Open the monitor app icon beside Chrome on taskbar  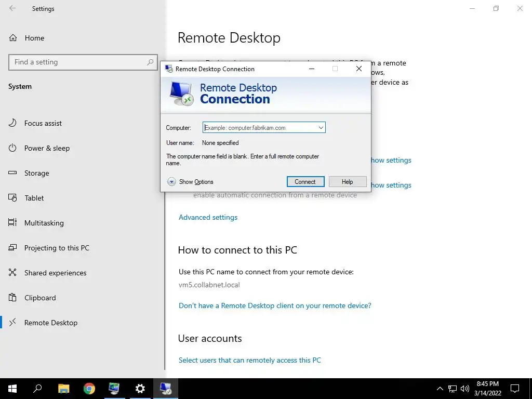[x=114, y=389]
